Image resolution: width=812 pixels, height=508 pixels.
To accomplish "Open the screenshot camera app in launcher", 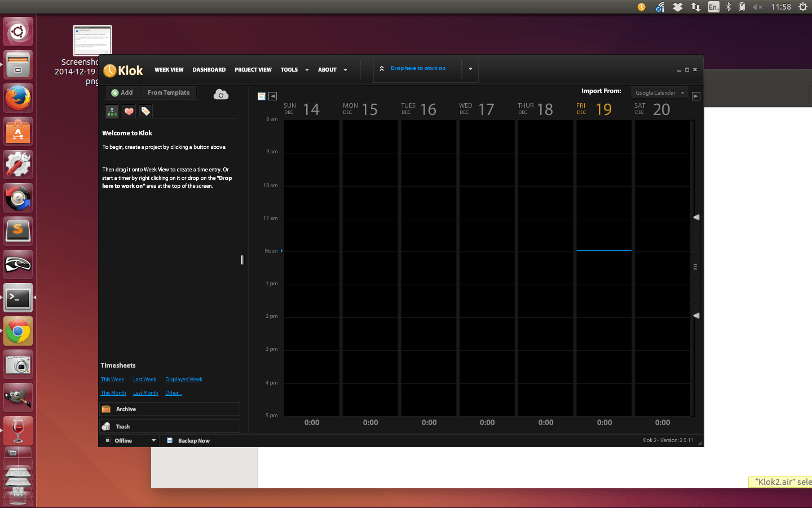I will (18, 365).
